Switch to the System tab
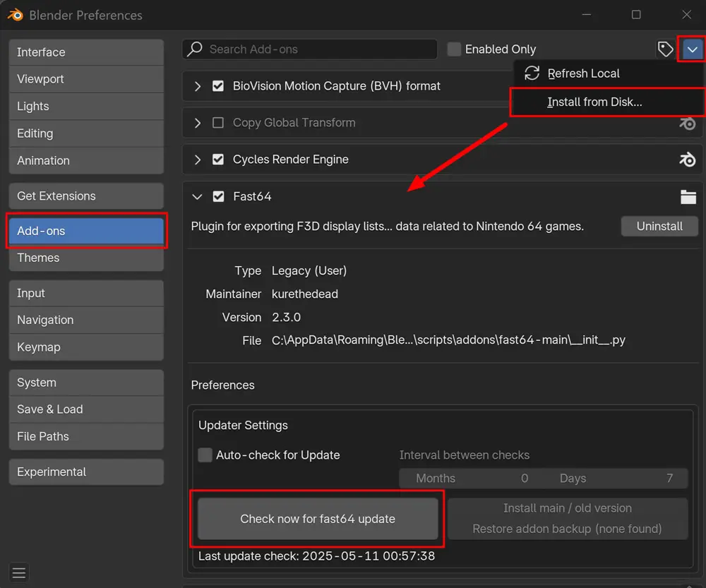The width and height of the screenshot is (706, 588). [86, 383]
